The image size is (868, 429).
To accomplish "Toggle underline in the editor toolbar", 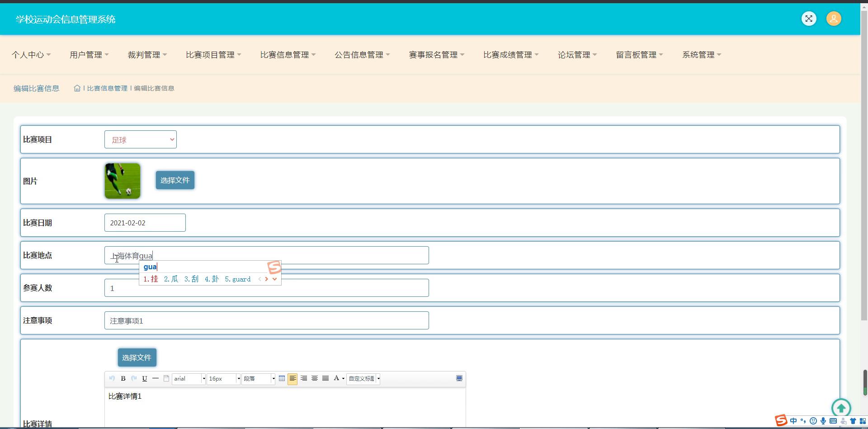I will (x=145, y=378).
